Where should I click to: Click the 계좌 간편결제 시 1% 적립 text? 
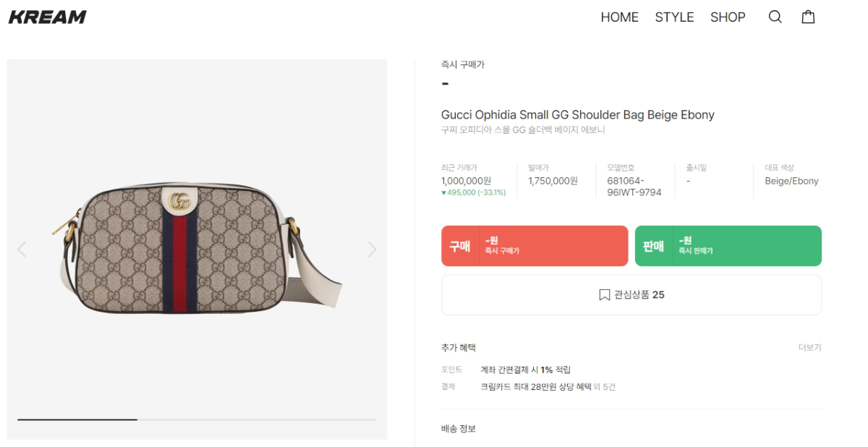(x=525, y=370)
